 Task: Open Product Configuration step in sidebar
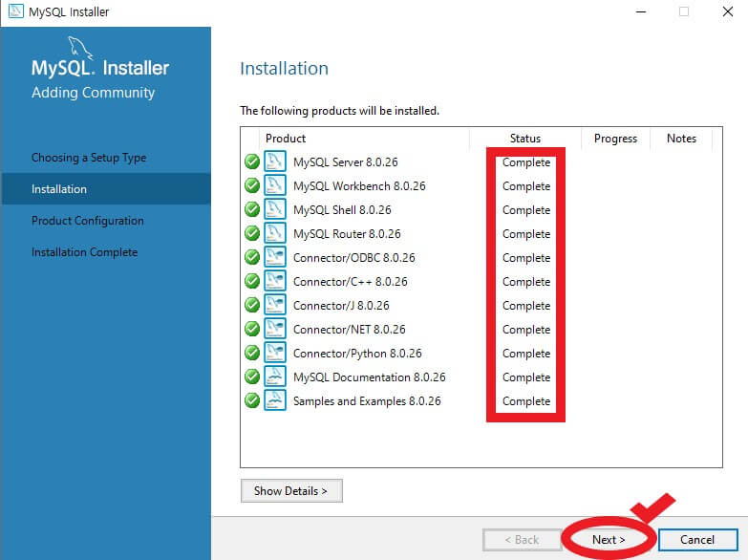pyautogui.click(x=88, y=221)
